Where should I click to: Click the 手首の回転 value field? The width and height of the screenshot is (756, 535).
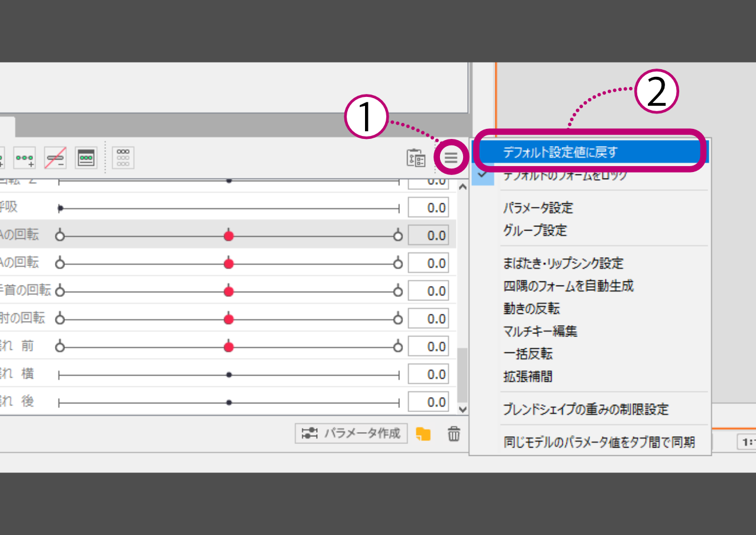[428, 291]
